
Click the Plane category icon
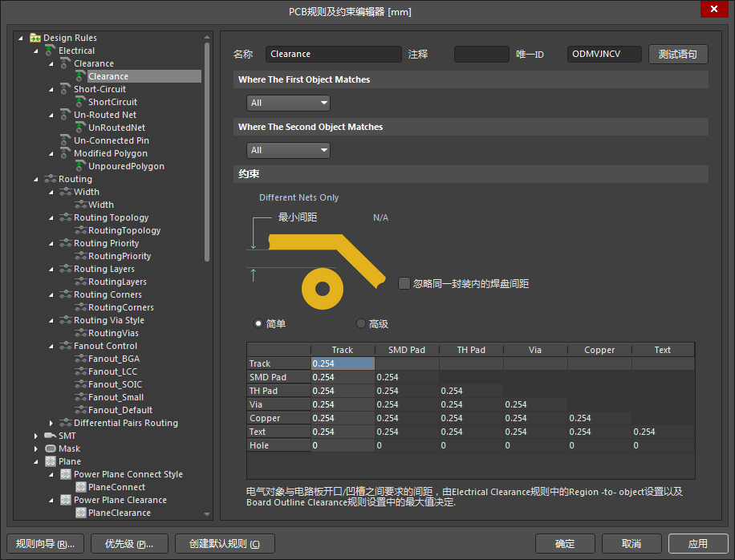tap(51, 461)
